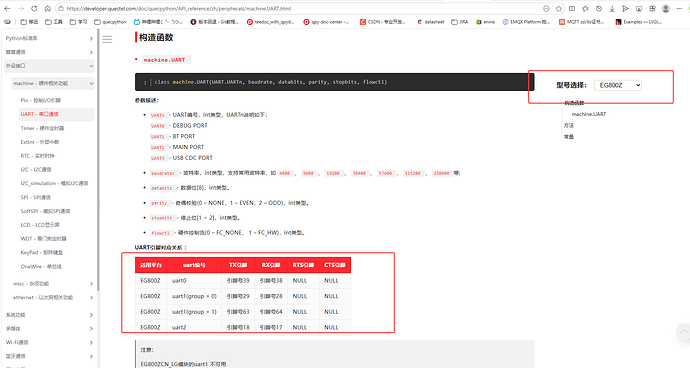
Task: Open the MQTT ssl bookmark
Action: tap(581, 22)
